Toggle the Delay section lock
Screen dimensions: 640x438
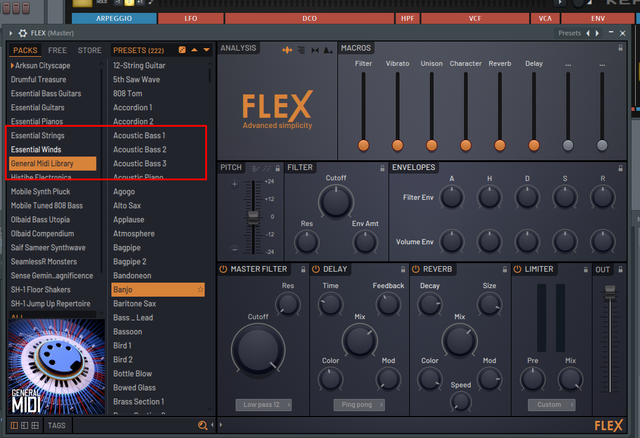[x=403, y=269]
